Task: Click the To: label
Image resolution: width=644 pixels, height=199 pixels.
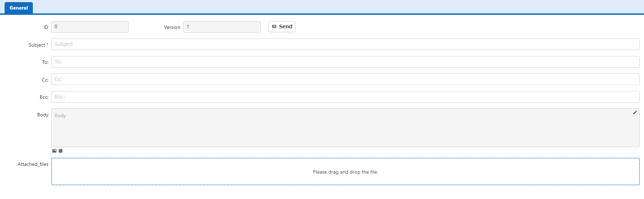Action: click(x=45, y=62)
